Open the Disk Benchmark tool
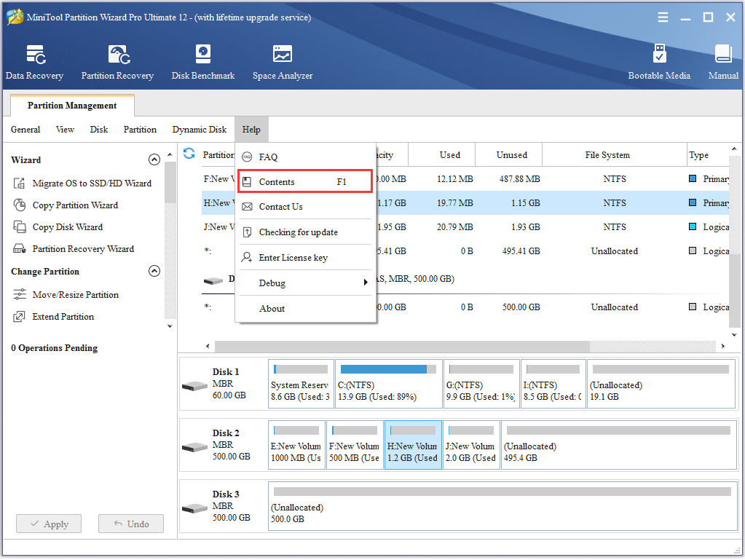 [203, 62]
